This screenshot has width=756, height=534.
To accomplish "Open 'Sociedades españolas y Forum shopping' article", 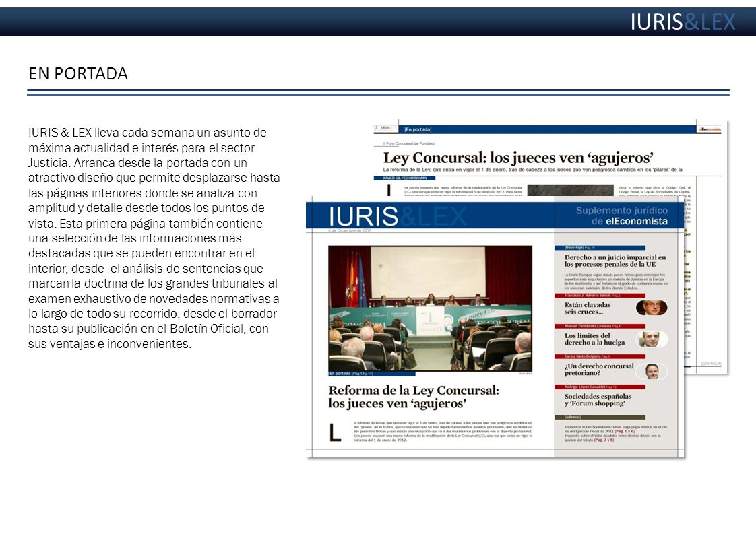I will tap(598, 399).
